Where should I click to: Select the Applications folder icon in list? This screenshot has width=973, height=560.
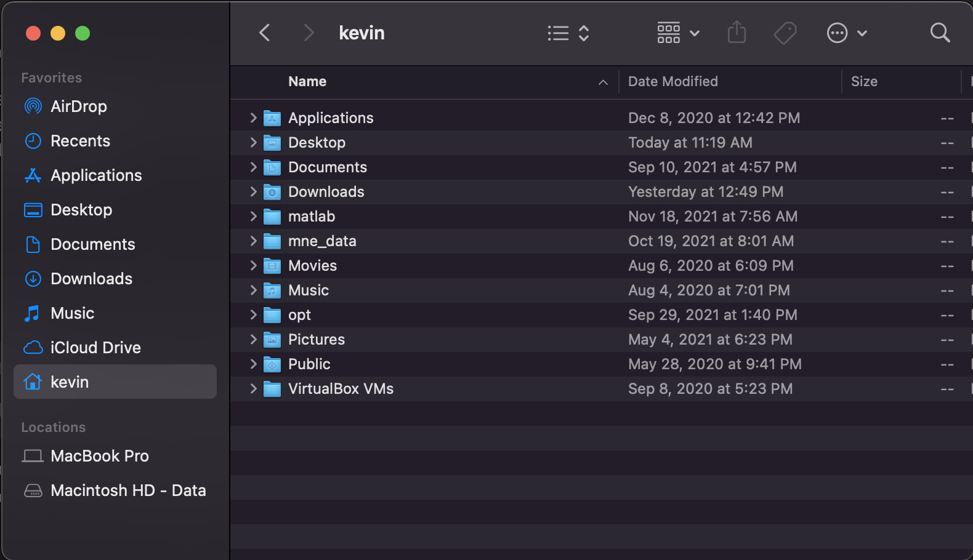272,118
